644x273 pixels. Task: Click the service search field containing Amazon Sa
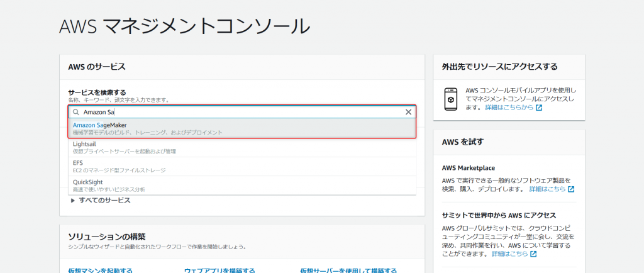(x=242, y=112)
